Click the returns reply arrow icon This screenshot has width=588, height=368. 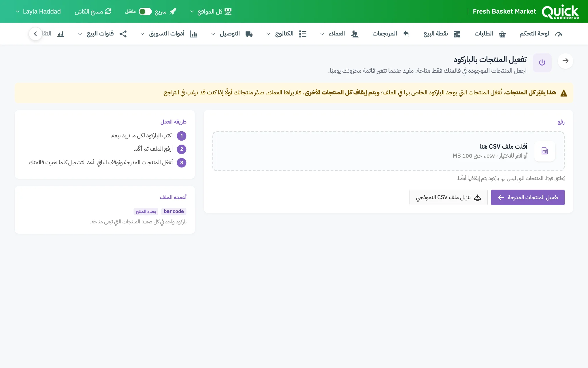pyautogui.click(x=406, y=34)
